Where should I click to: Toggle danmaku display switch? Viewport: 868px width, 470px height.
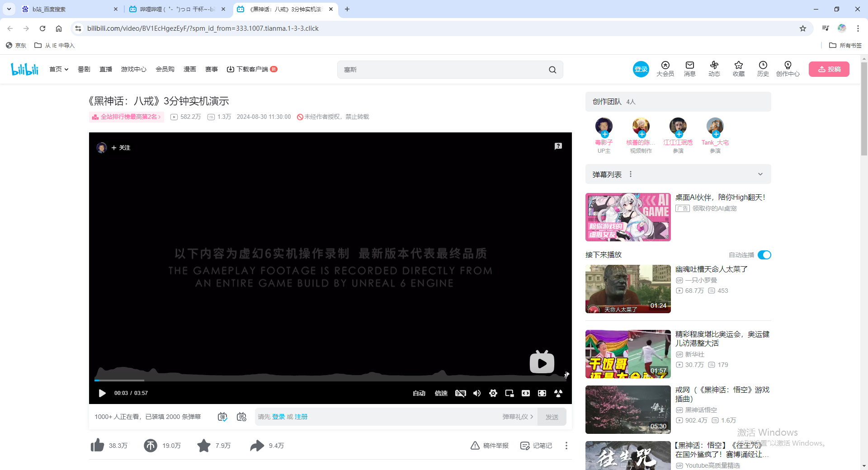pos(222,417)
